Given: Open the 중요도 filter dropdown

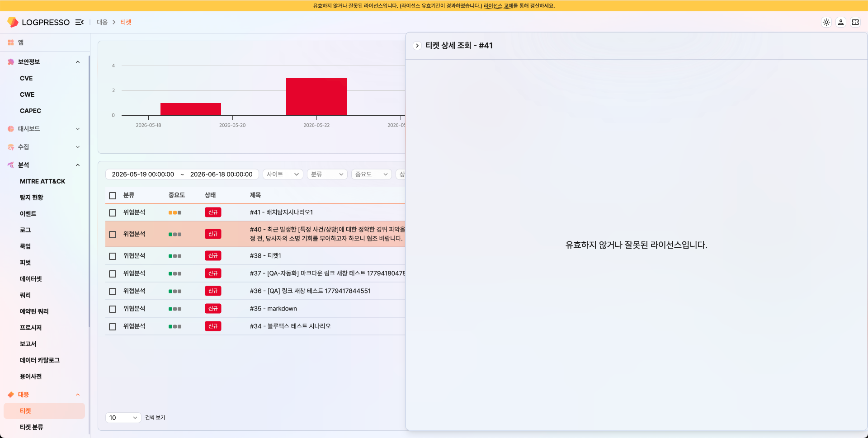Looking at the screenshot, I should point(371,174).
